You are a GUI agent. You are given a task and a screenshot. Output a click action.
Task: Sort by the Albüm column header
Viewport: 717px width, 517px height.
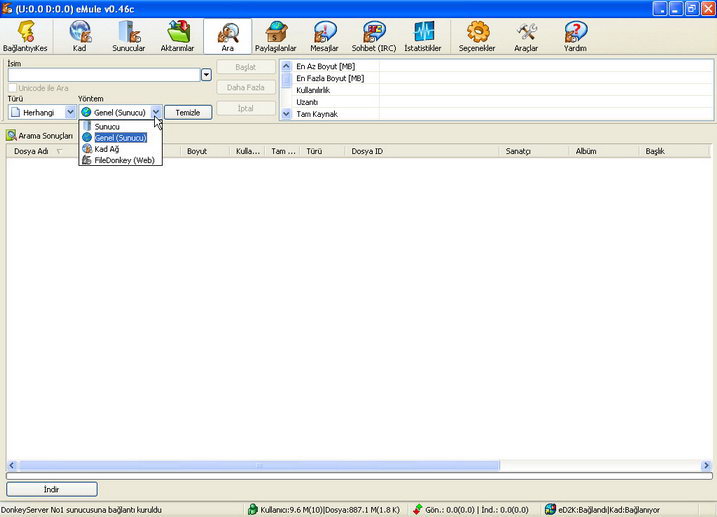point(604,151)
